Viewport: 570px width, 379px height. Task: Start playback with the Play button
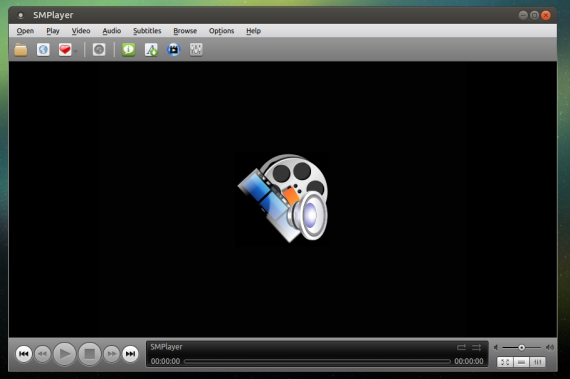coord(65,354)
